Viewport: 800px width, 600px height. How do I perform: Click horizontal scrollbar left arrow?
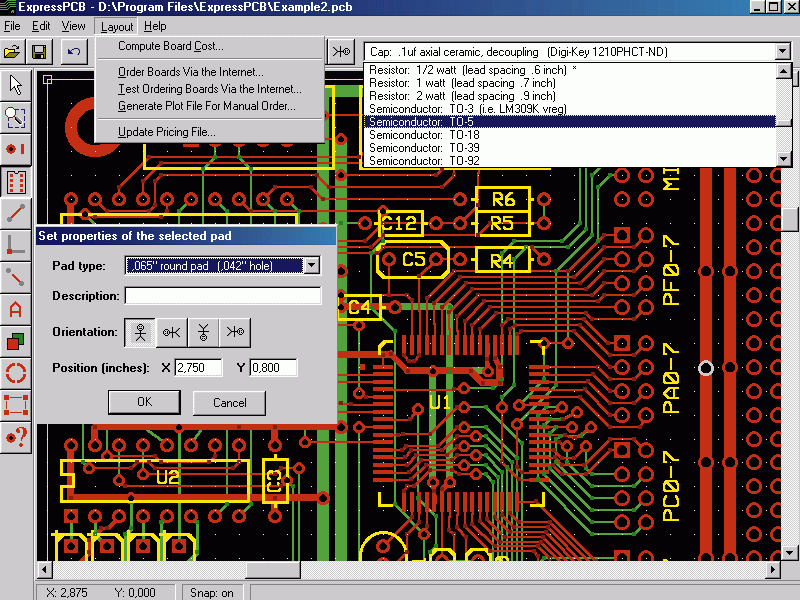point(44,569)
